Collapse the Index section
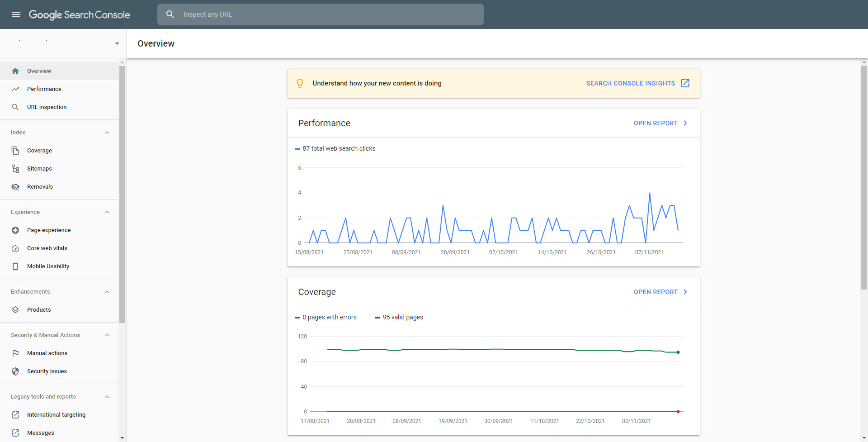The height and width of the screenshot is (442, 868). pyautogui.click(x=107, y=133)
